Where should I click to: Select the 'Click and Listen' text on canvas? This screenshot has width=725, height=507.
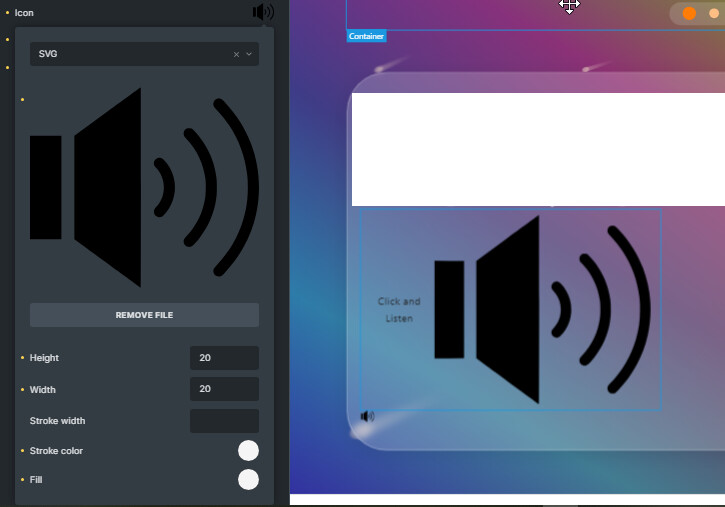tap(399, 310)
